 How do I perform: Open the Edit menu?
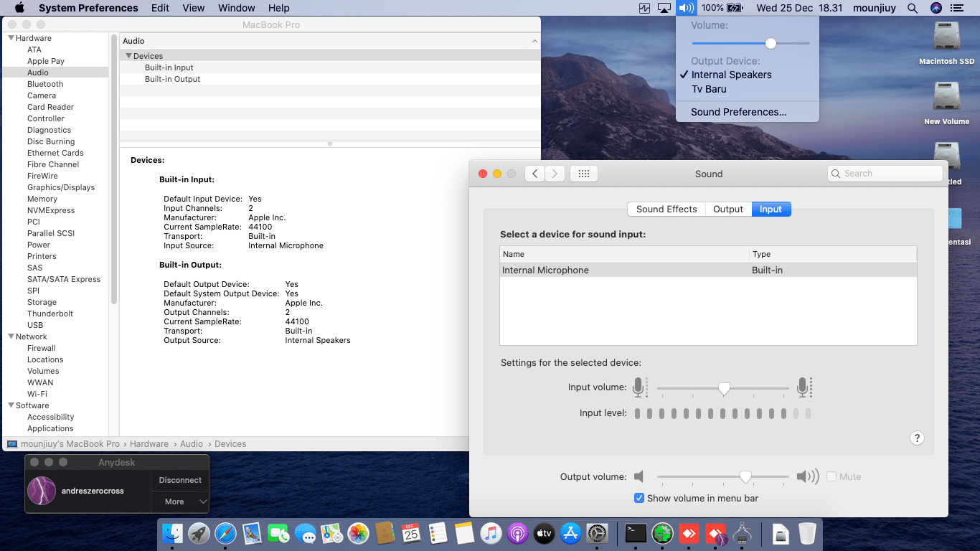click(x=160, y=8)
